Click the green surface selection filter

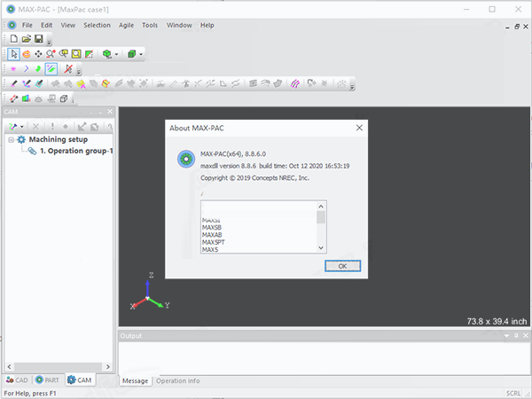click(x=38, y=69)
